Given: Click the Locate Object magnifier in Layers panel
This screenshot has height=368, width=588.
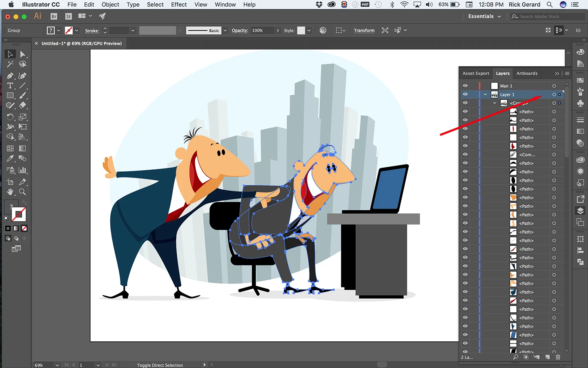Looking at the screenshot, I should [x=516, y=357].
